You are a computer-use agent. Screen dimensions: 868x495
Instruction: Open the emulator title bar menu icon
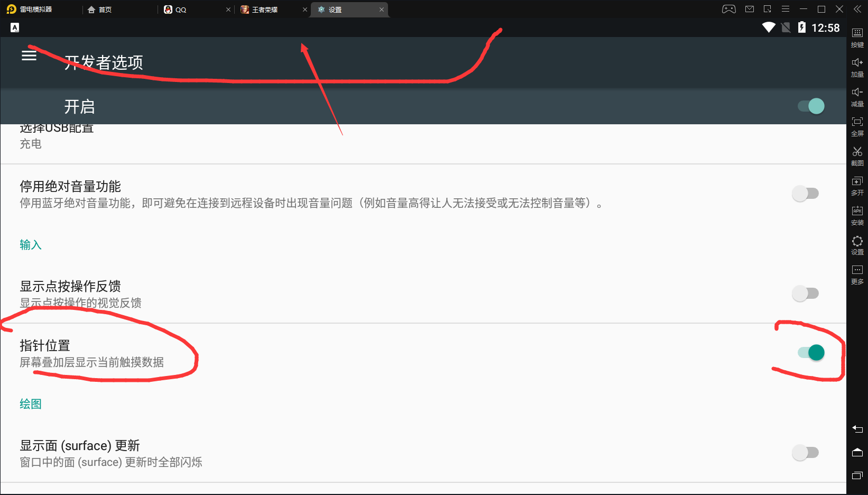[x=786, y=9]
